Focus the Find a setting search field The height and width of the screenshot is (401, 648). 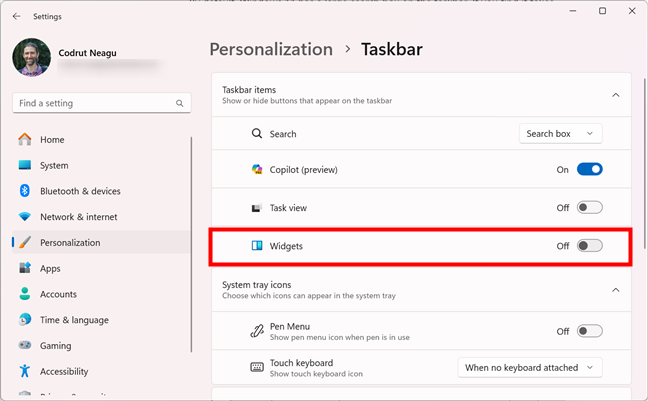[x=102, y=103]
